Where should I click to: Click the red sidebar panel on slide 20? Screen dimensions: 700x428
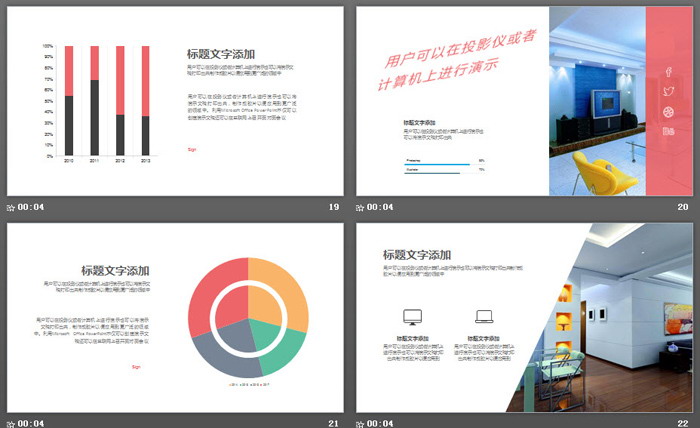[669, 101]
